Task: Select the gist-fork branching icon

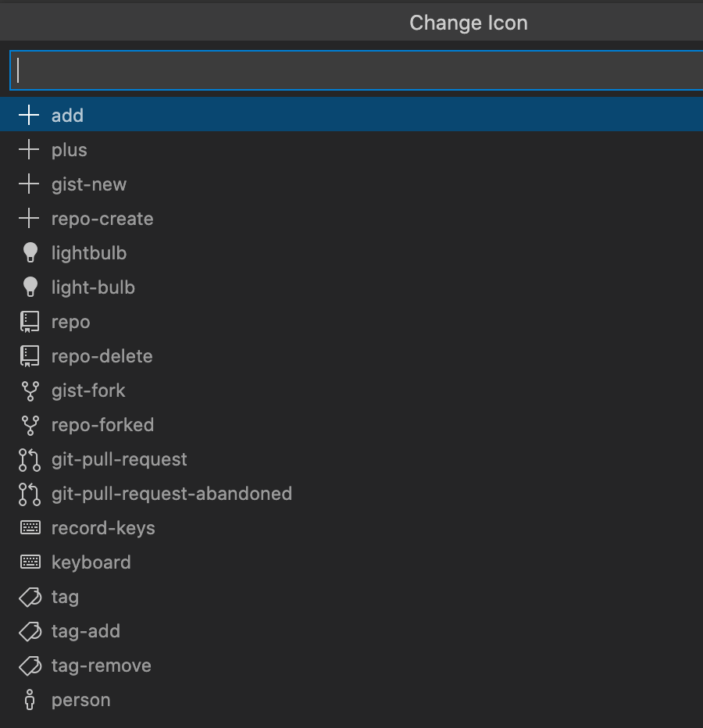Action: click(x=86, y=391)
